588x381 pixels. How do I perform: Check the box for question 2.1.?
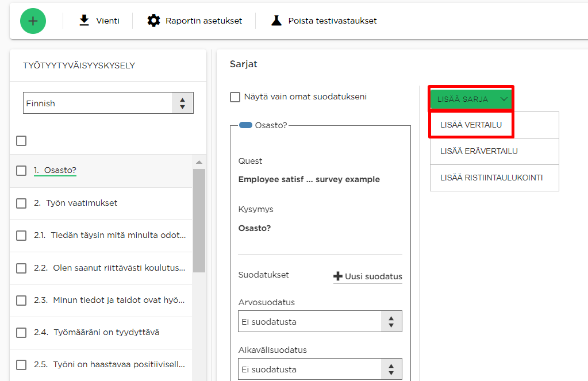(x=21, y=236)
